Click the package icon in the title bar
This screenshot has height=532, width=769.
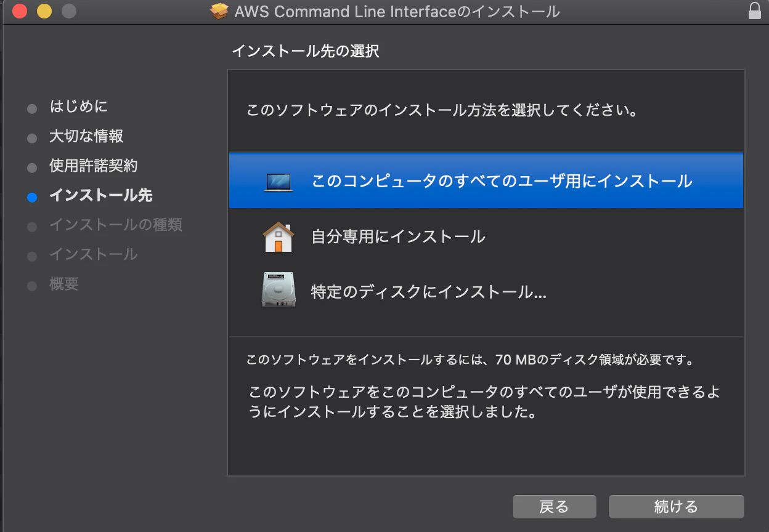tap(219, 11)
